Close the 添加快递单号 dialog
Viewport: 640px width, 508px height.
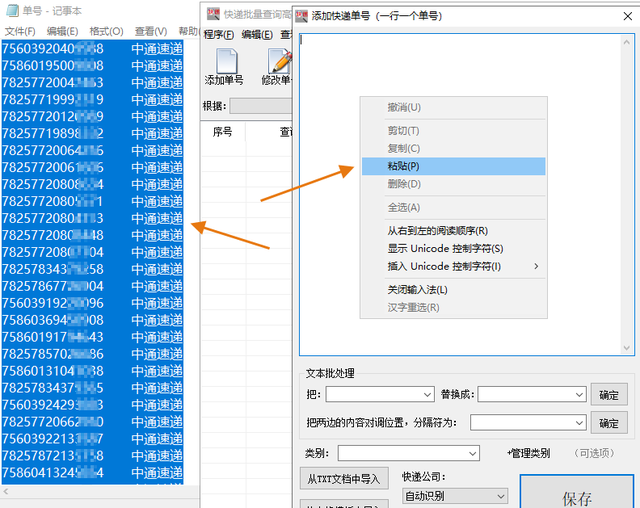(628, 16)
